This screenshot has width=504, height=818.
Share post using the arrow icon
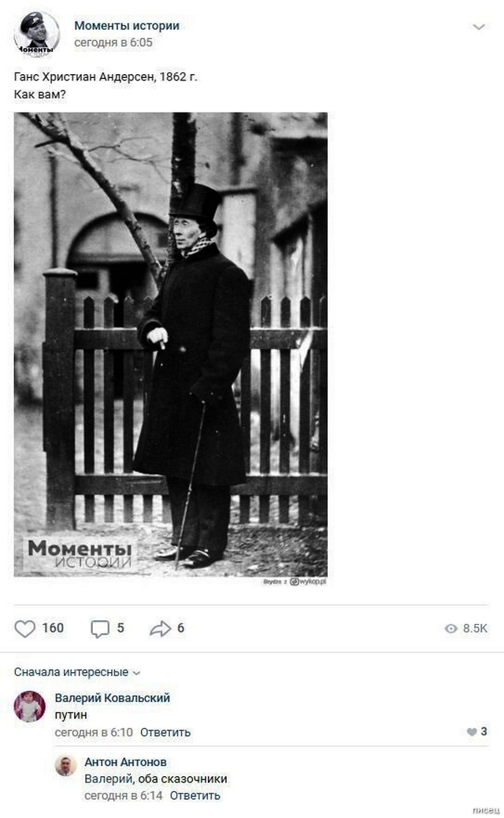click(161, 629)
